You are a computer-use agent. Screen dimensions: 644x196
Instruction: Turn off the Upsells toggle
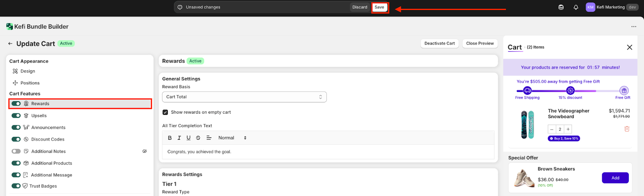[x=16, y=116]
